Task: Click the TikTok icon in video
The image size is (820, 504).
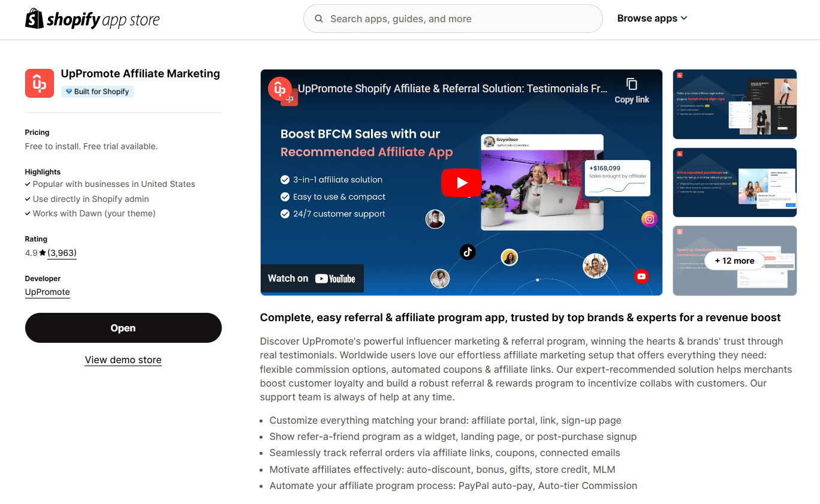Action: tap(468, 252)
